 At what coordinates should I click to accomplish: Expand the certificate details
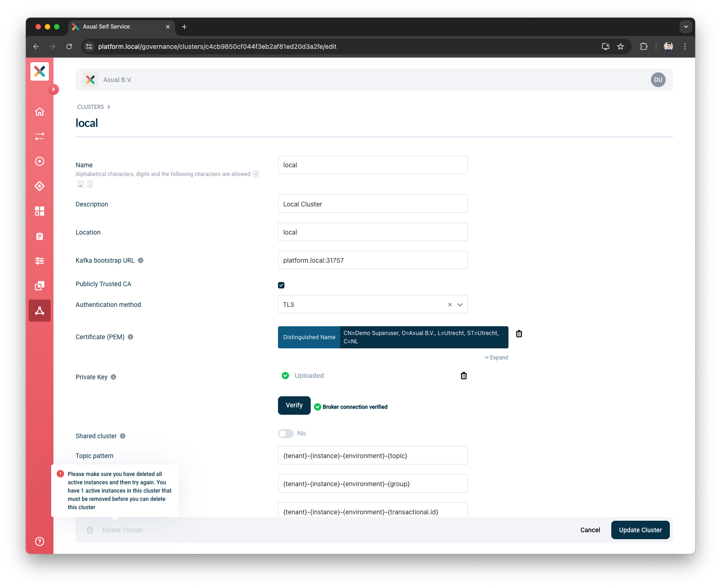coord(496,358)
